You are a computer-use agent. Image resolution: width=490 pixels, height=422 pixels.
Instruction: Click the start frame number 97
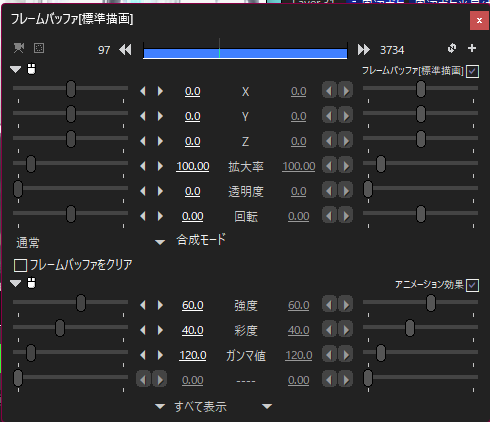coord(104,50)
